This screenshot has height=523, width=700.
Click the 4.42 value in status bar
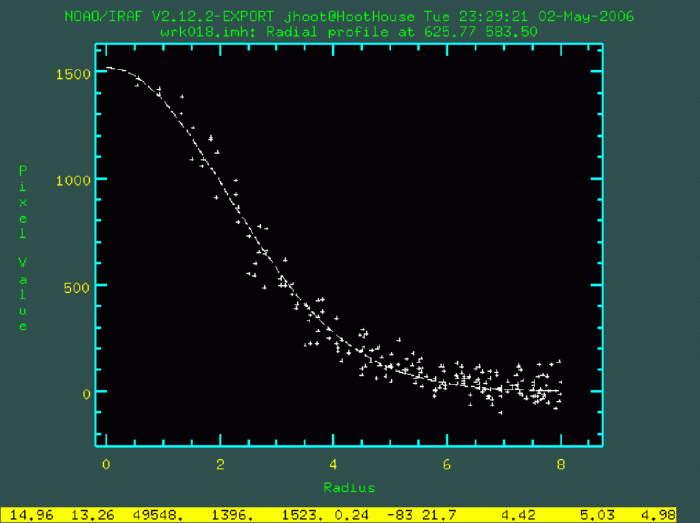click(518, 515)
